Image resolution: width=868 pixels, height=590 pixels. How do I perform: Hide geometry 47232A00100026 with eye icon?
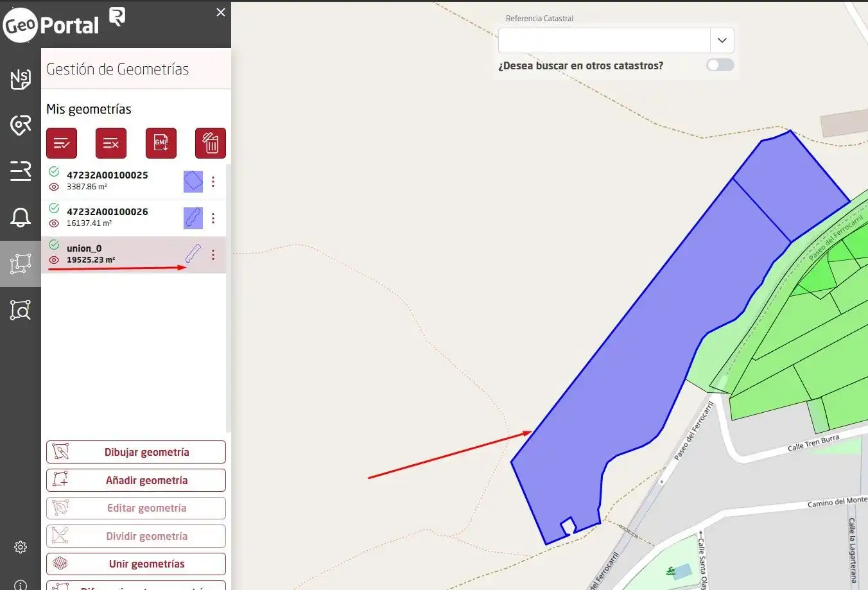click(x=54, y=223)
